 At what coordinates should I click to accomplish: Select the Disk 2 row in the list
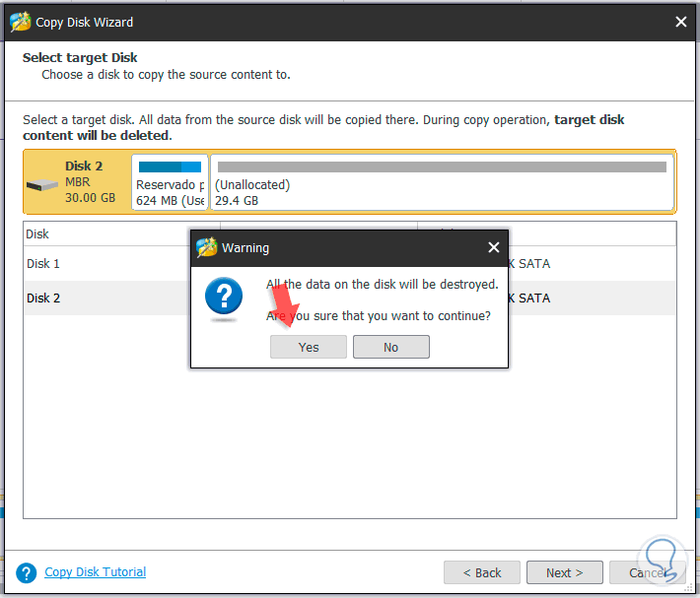(x=99, y=298)
